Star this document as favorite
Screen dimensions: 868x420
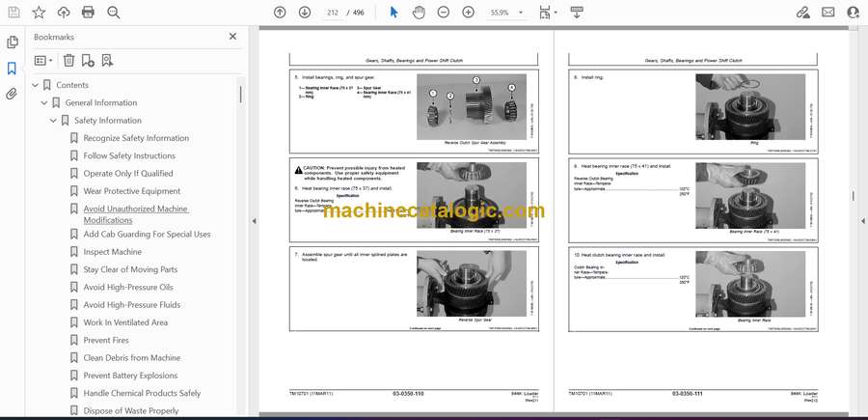[x=39, y=13]
